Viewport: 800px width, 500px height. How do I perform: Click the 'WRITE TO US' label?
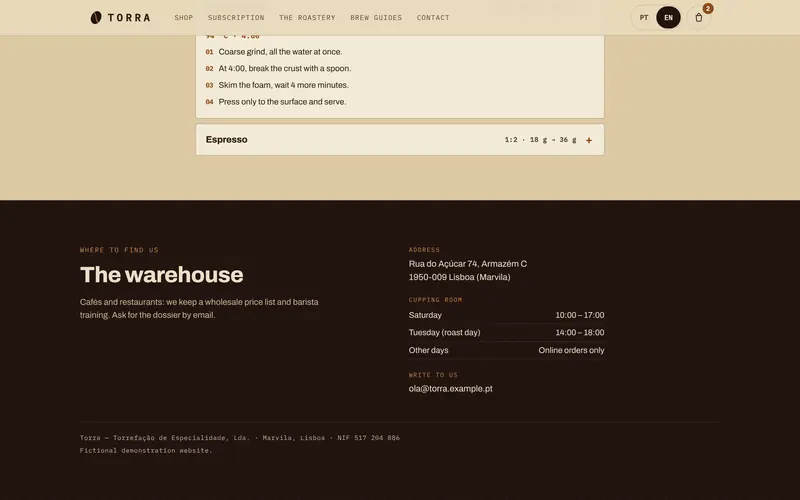[x=433, y=375]
